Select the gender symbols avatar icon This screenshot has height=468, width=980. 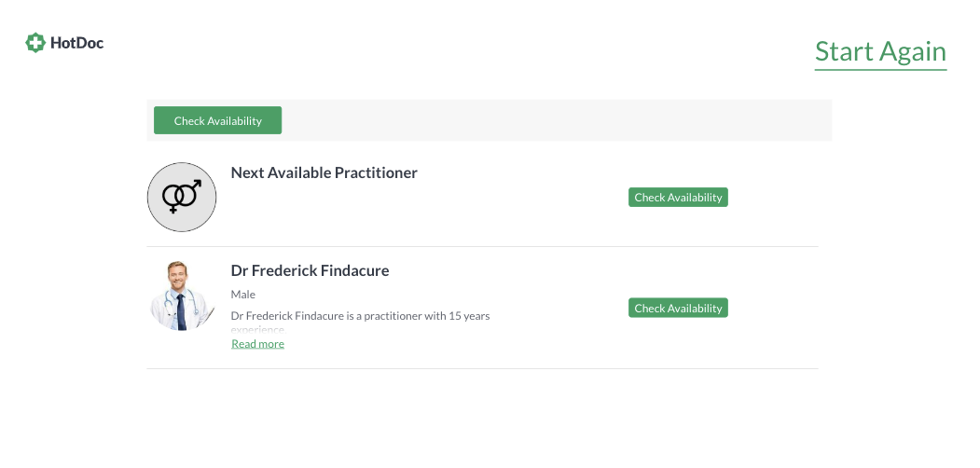click(x=182, y=197)
